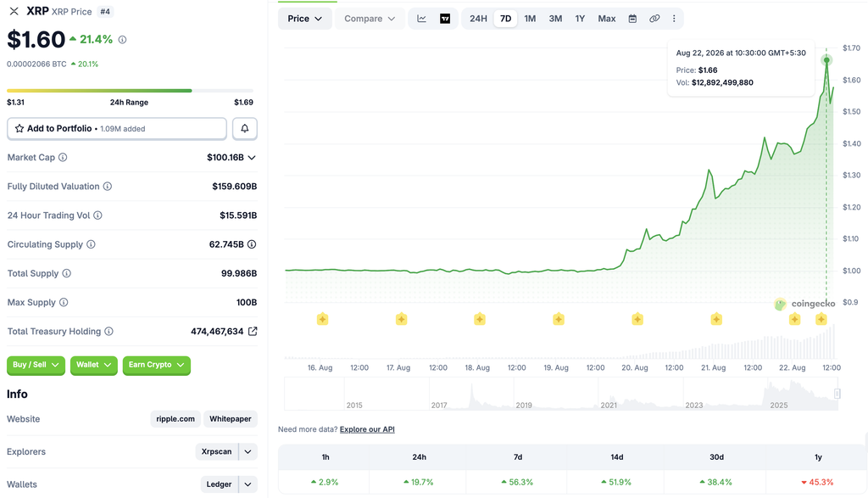Open the Ledger wallet link

[220, 484]
